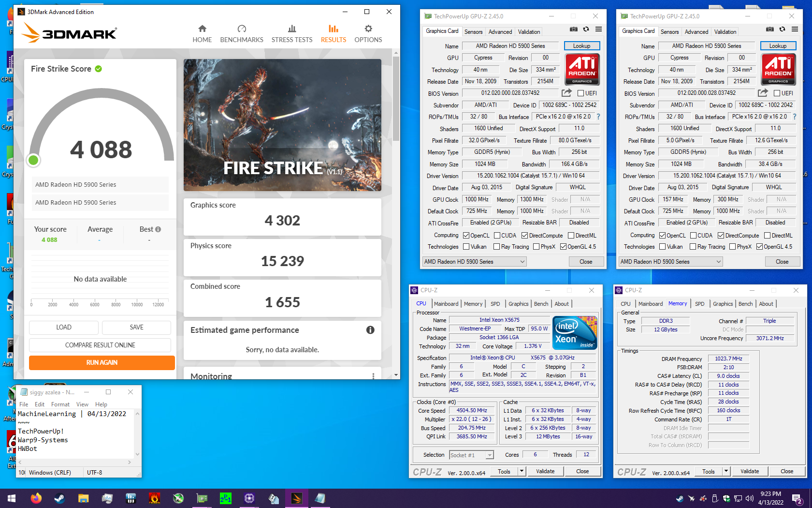Toggle DirectCompute checkbox in left GPU-Z
Image resolution: width=812 pixels, height=508 pixels.
(x=524, y=236)
